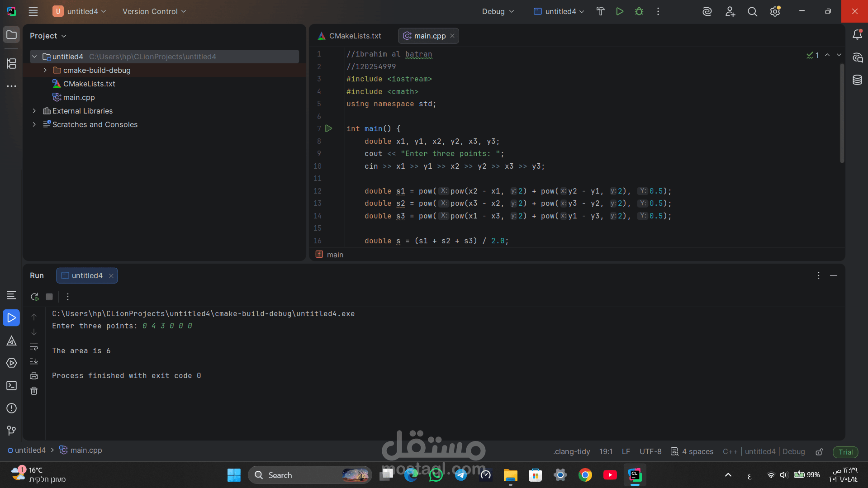
Task: Click the run gutter icon beside main()
Action: click(329, 128)
